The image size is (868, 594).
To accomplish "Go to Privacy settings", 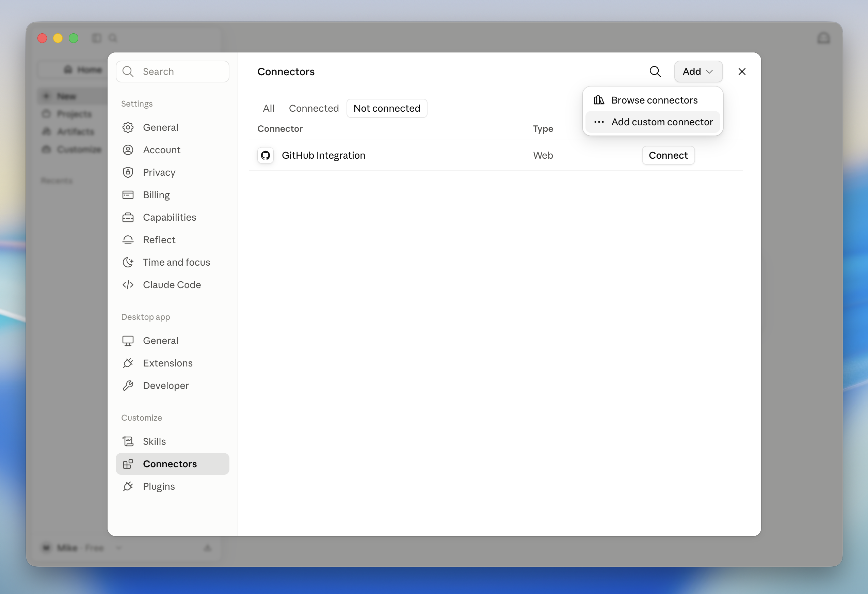I will point(172,172).
